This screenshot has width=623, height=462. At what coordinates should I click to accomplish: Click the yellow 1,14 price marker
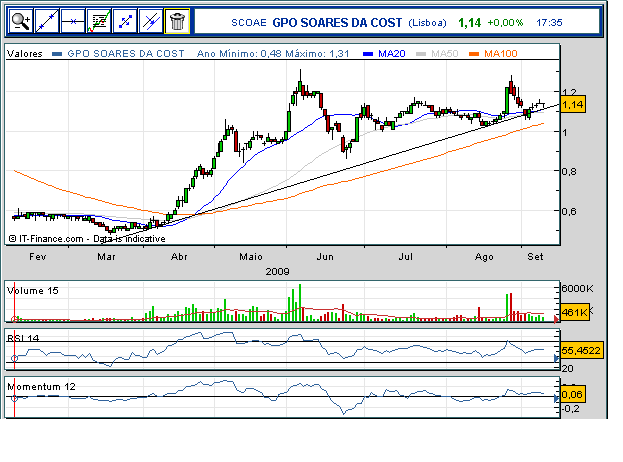tap(573, 104)
